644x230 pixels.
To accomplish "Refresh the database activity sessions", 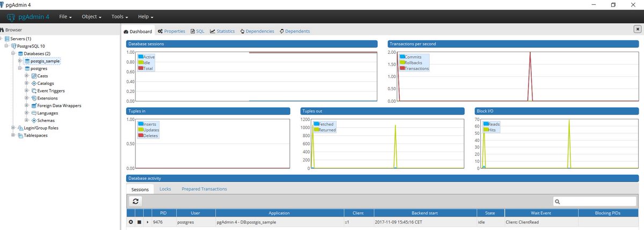I will click(136, 201).
